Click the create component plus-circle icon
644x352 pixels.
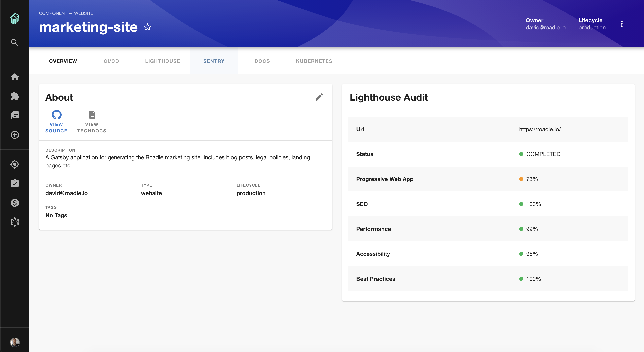click(x=15, y=135)
